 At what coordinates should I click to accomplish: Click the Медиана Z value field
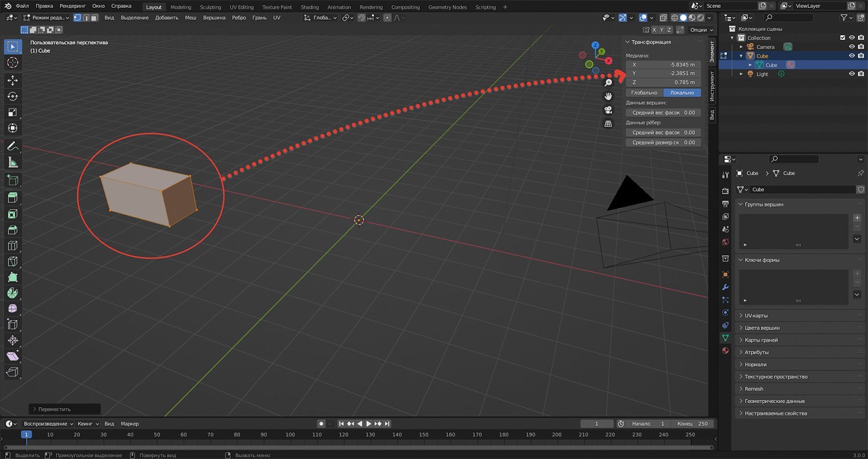point(663,82)
